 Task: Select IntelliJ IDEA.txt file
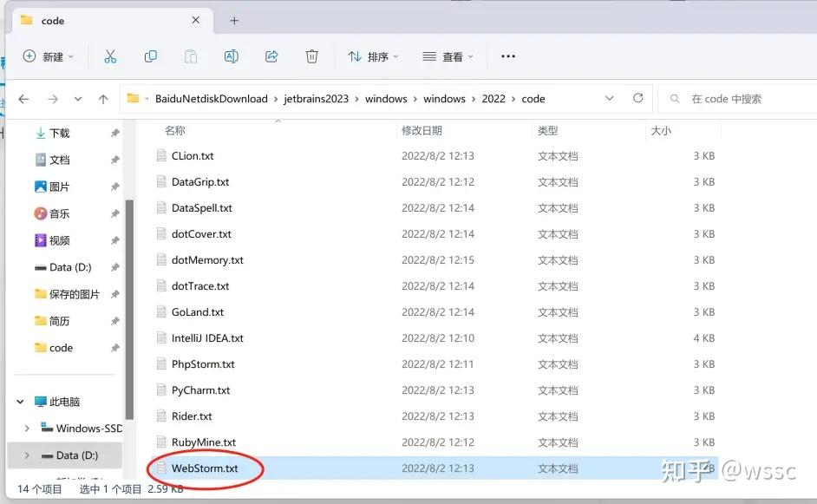[207, 337]
